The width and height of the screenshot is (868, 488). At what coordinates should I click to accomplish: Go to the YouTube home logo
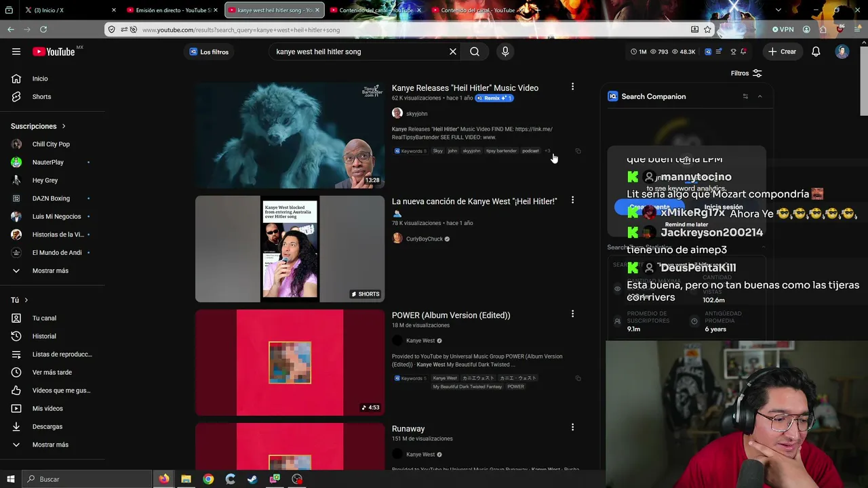coord(54,52)
